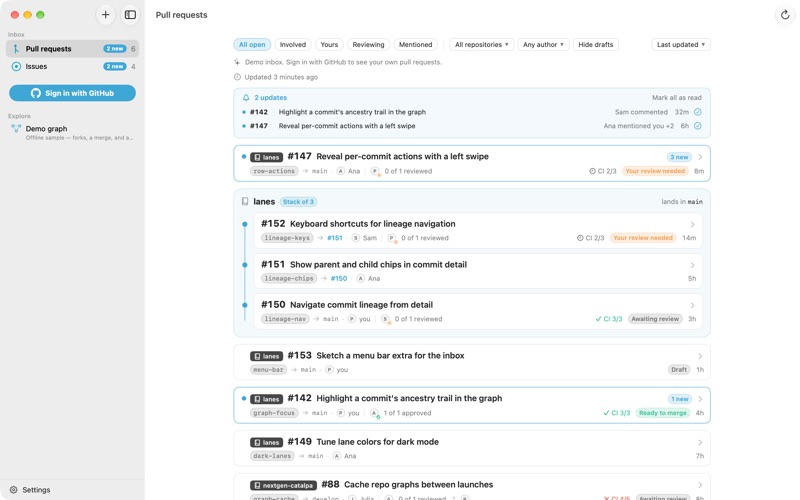
Task: Select the Reviewing filter
Action: 368,44
